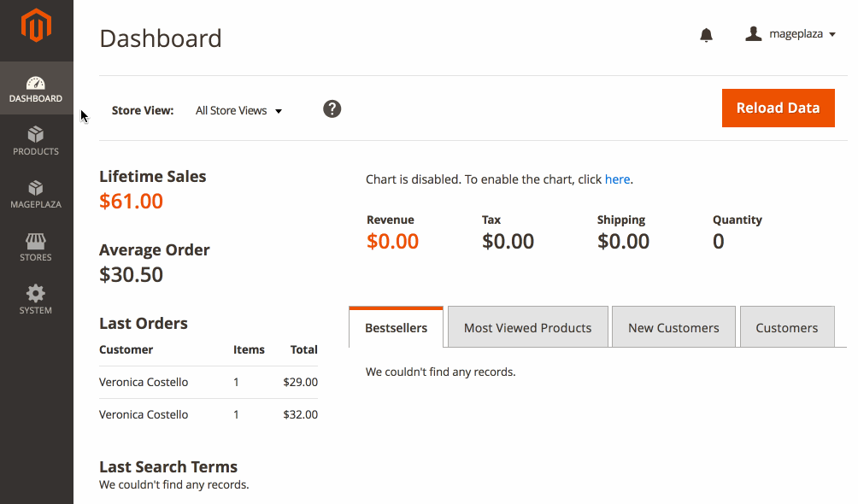
Task: Click the Customer column header in Last Orders
Action: pos(126,349)
